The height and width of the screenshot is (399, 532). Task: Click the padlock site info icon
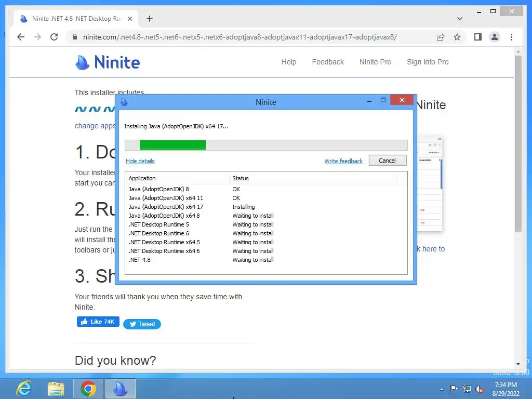(75, 37)
